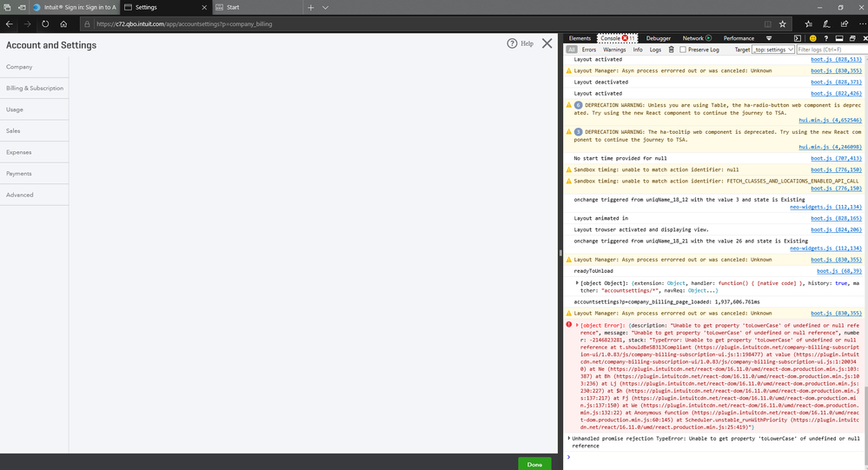
Task: Filter console to Logs only
Action: point(655,50)
